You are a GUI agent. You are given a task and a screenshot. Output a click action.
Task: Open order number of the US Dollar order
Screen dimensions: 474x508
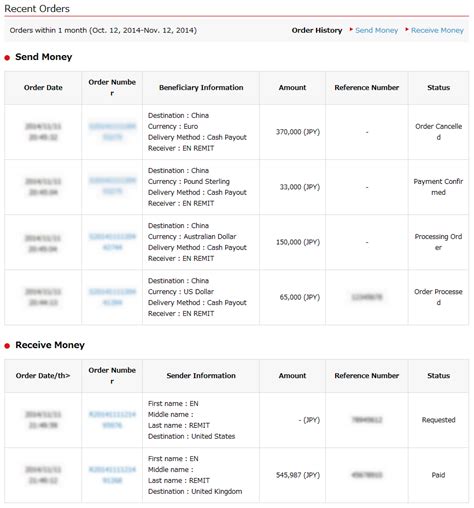click(x=112, y=297)
